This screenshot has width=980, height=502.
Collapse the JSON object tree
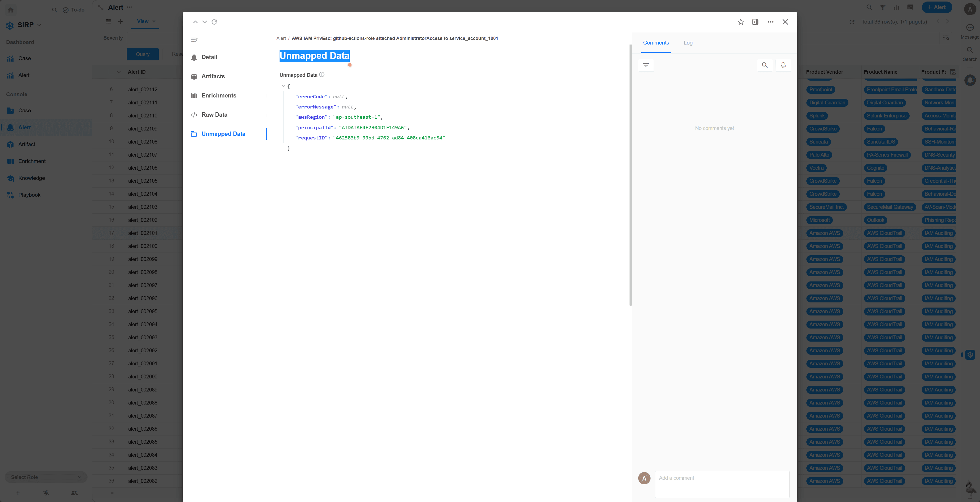coord(283,86)
